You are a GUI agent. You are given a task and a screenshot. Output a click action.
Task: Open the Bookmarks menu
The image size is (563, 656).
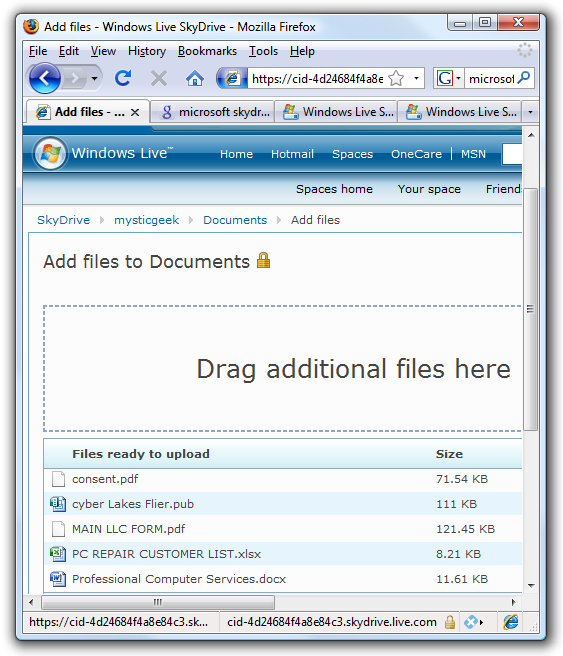[207, 51]
